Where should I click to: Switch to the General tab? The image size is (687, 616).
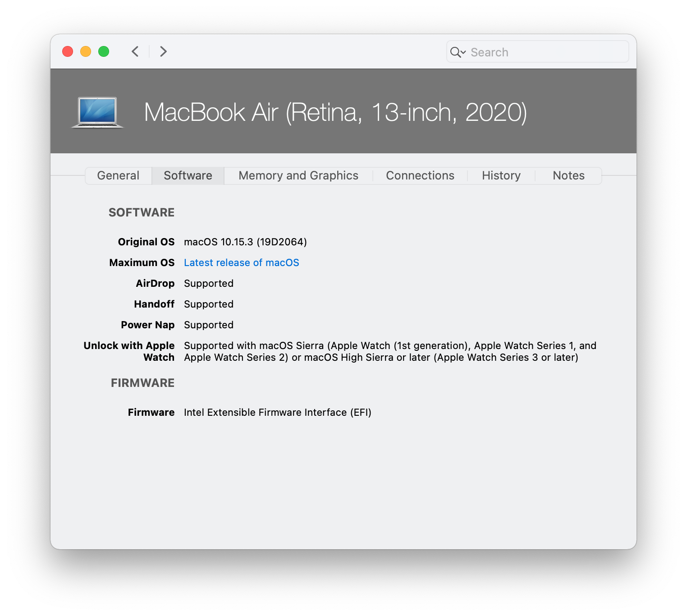tap(118, 175)
